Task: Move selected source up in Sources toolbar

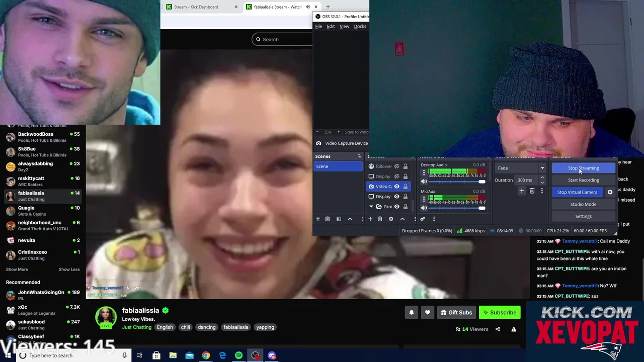Action: click(403, 219)
